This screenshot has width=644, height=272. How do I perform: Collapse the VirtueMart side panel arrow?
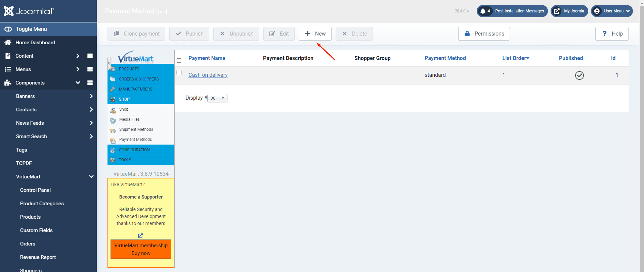point(109,63)
